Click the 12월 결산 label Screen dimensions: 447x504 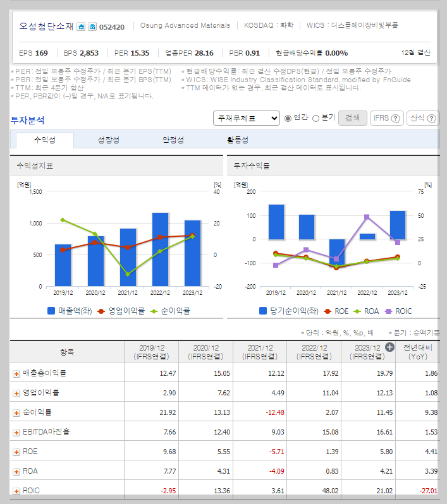click(416, 52)
